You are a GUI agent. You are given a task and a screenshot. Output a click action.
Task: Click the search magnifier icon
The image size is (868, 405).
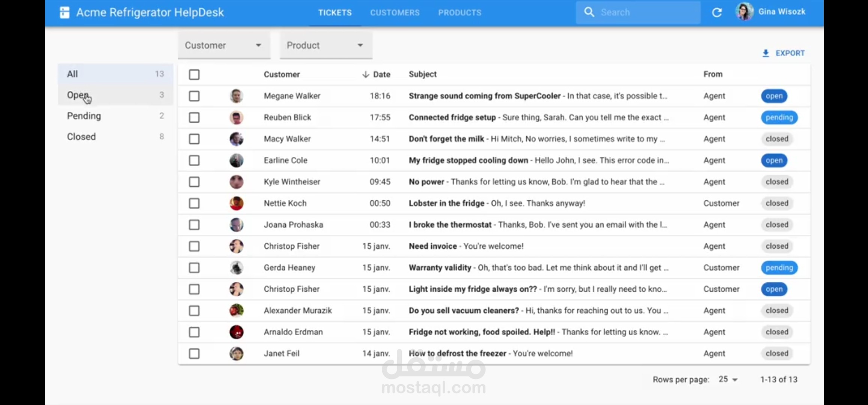pyautogui.click(x=589, y=12)
